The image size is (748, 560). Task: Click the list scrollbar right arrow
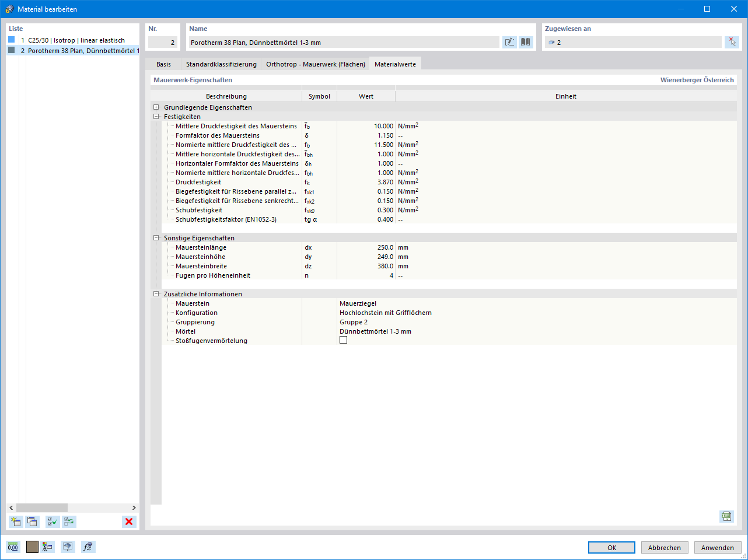pyautogui.click(x=134, y=508)
